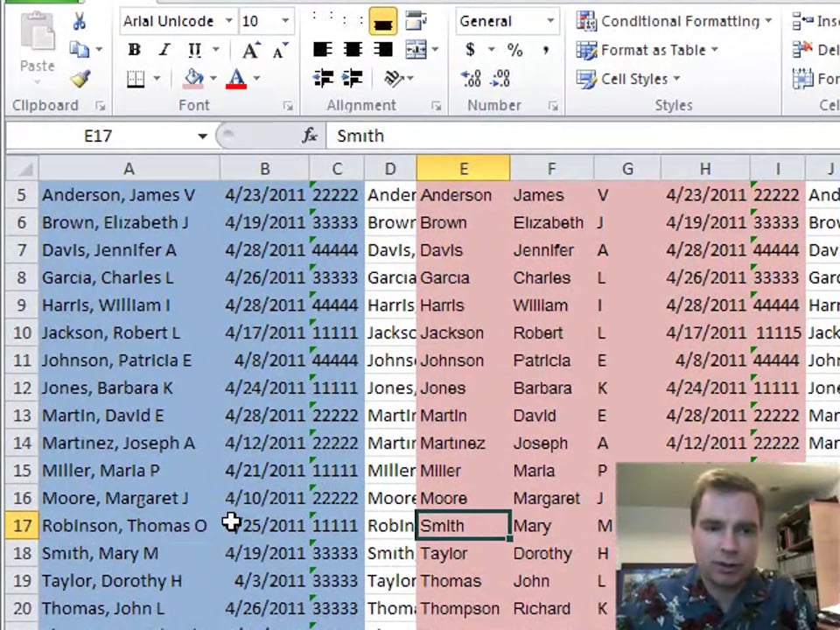Click the Select All corner button

[x=22, y=169]
